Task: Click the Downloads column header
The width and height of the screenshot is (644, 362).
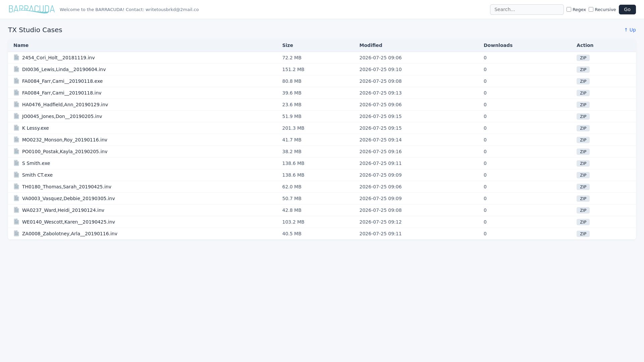Action: [x=498, y=45]
